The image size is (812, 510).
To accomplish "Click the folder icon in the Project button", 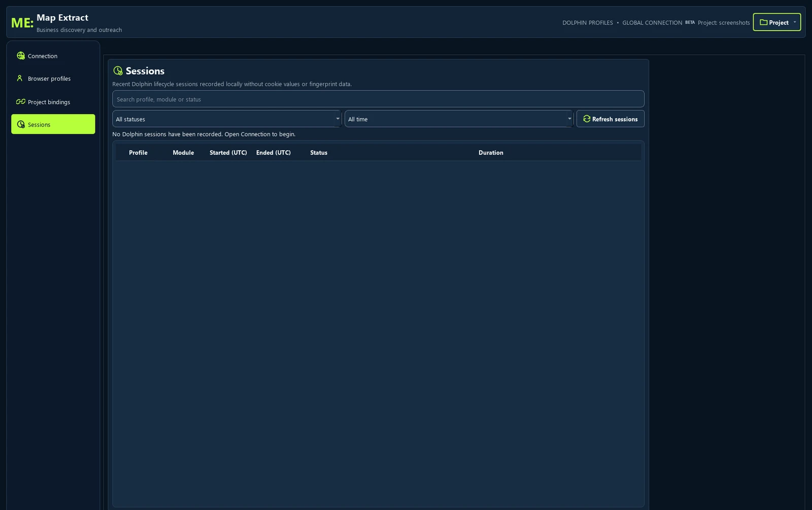I will [763, 22].
